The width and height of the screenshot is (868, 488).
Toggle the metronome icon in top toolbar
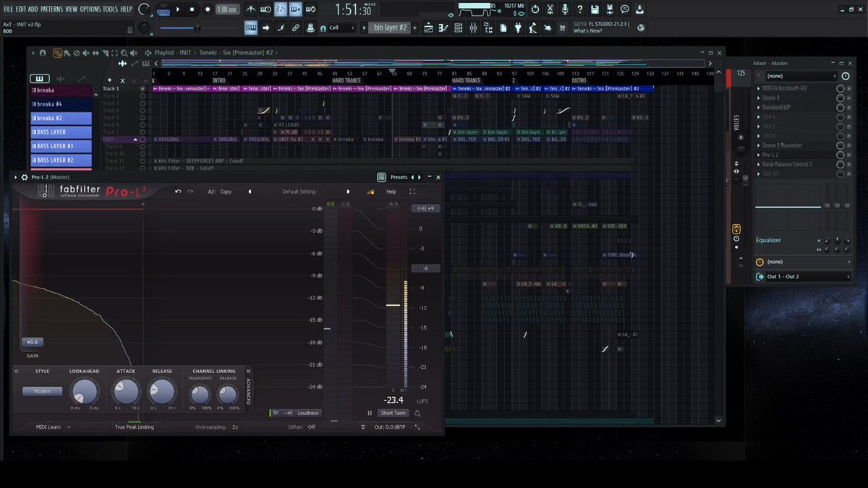point(251,9)
